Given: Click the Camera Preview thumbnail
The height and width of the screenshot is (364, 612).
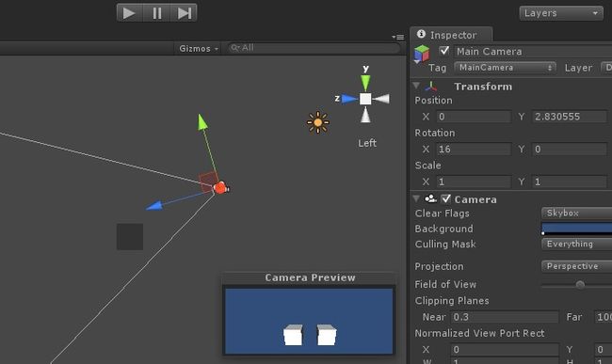Looking at the screenshot, I should pos(309,321).
